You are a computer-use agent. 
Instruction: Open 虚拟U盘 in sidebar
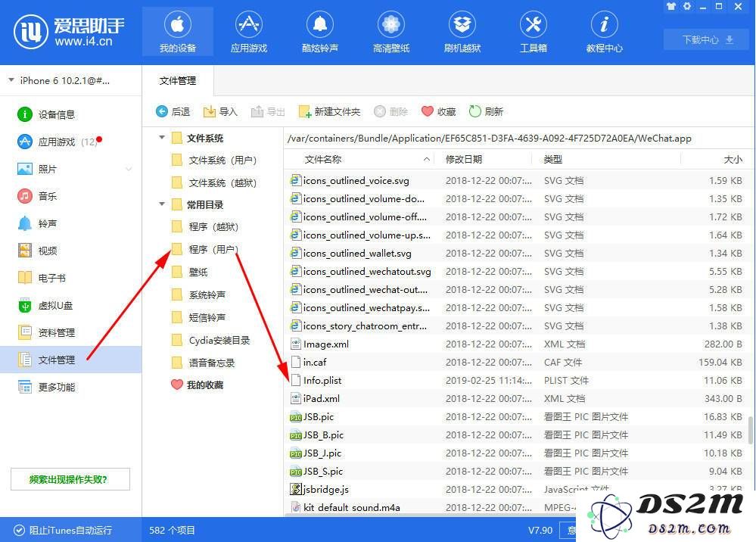point(45,305)
